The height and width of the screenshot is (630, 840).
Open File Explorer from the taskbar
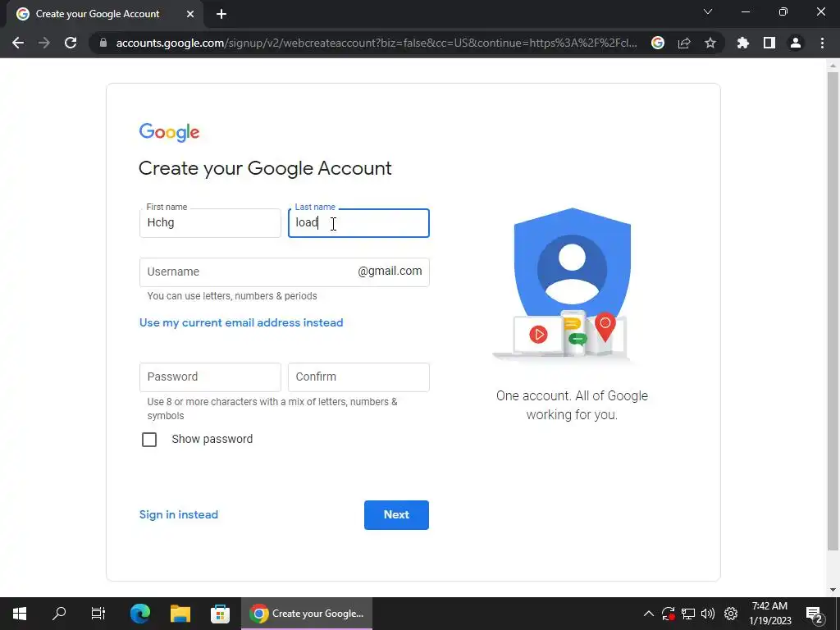coord(180,614)
